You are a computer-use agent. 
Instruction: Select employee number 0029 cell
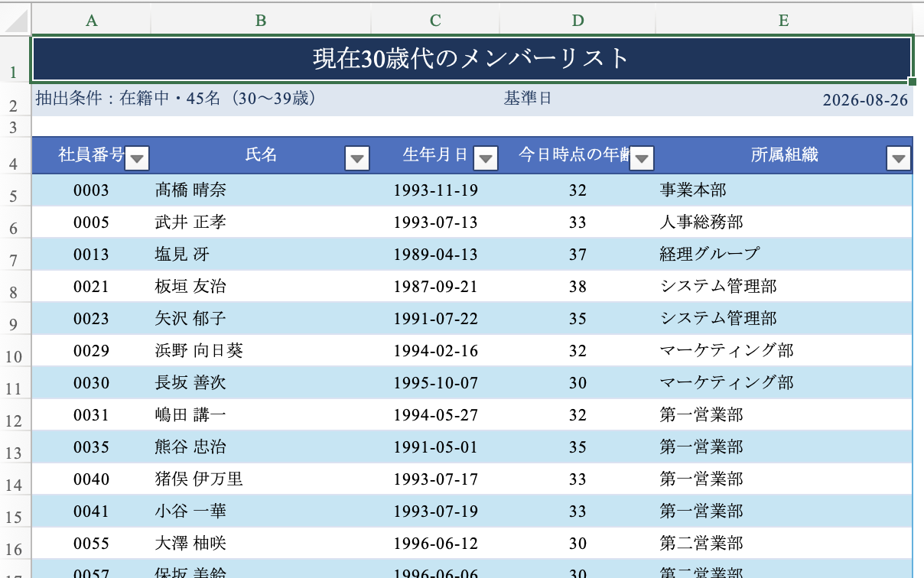[92, 350]
